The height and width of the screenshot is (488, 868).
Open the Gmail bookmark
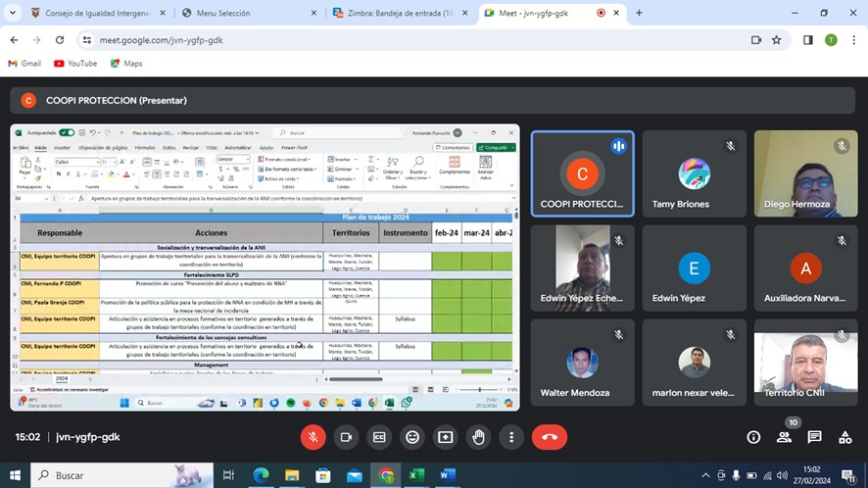click(24, 64)
